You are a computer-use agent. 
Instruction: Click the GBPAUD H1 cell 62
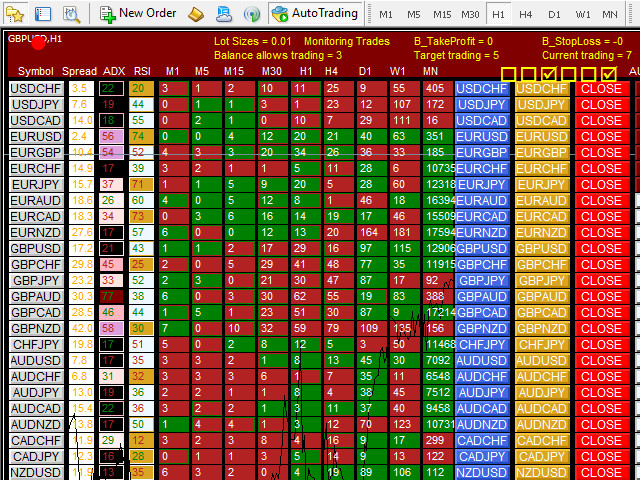pos(306,297)
